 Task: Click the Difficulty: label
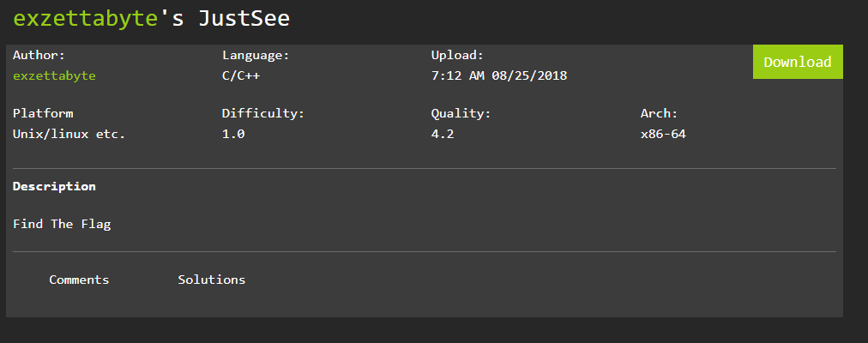coord(263,113)
